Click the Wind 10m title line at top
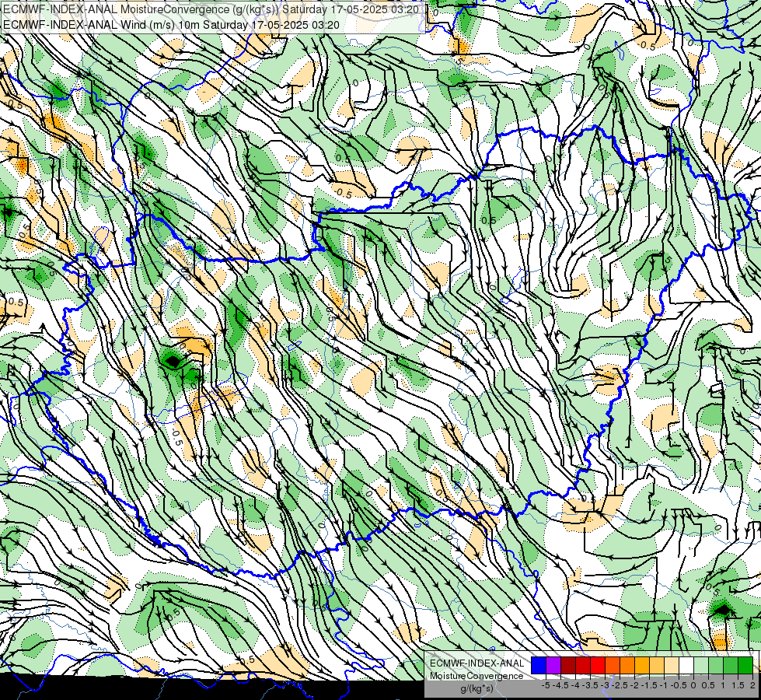The width and height of the screenshot is (761, 700). pos(171,25)
